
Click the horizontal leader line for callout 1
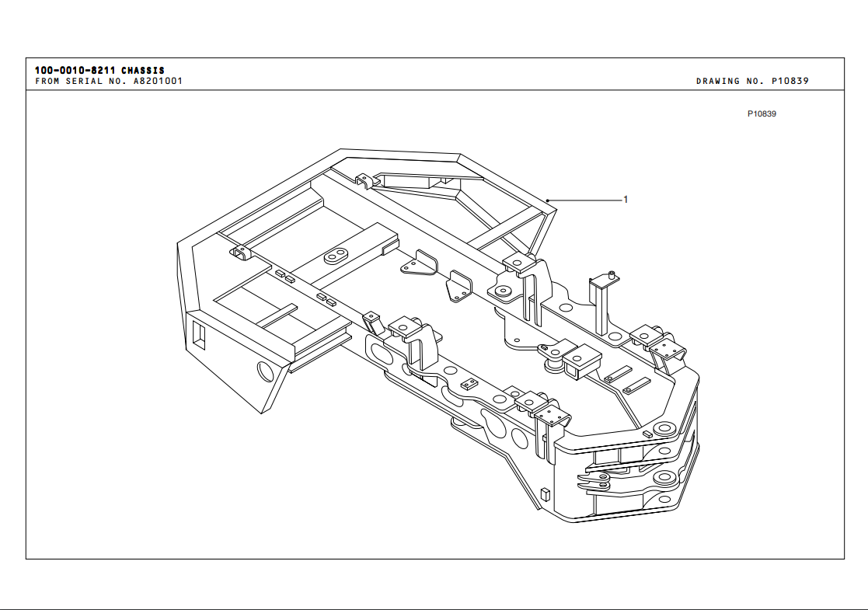point(587,200)
